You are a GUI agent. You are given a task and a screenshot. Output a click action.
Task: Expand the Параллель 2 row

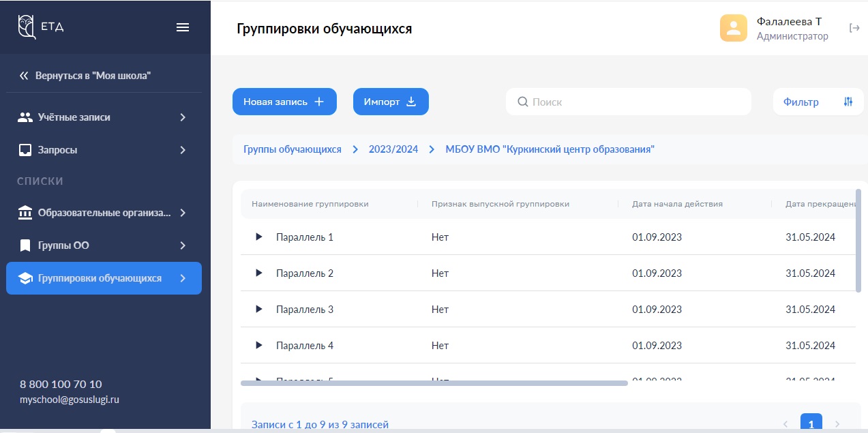click(x=258, y=273)
